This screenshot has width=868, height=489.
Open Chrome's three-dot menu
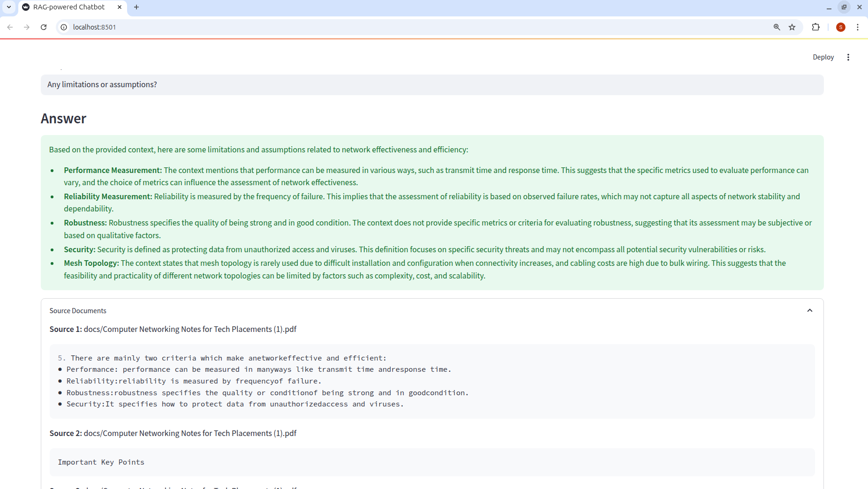coord(857,27)
